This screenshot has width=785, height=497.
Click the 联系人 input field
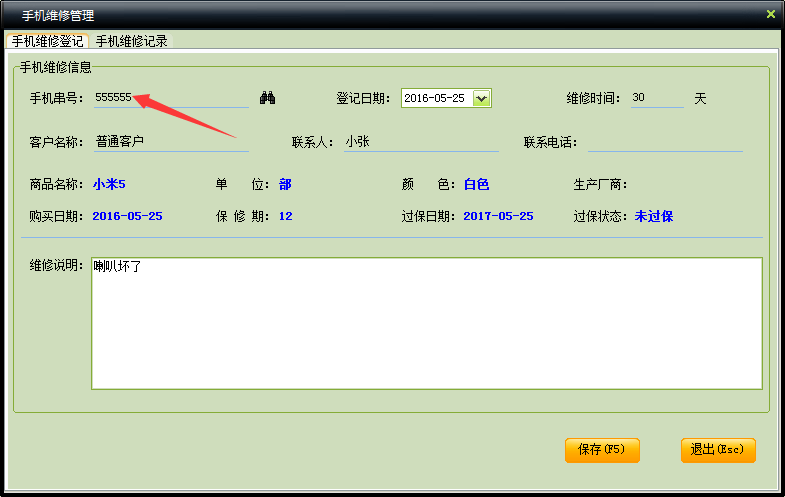tap(421, 142)
